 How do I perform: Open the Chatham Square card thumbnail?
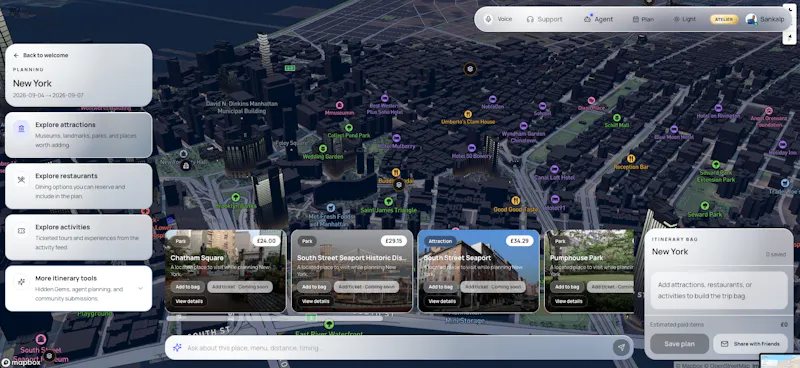(x=226, y=271)
